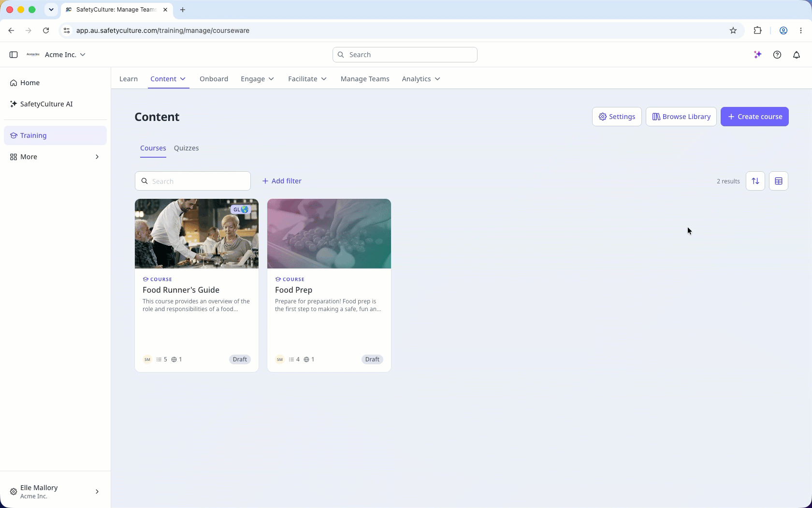Viewport: 812px width, 508px height.
Task: Click Draft badge on Food Prep
Action: (x=372, y=359)
